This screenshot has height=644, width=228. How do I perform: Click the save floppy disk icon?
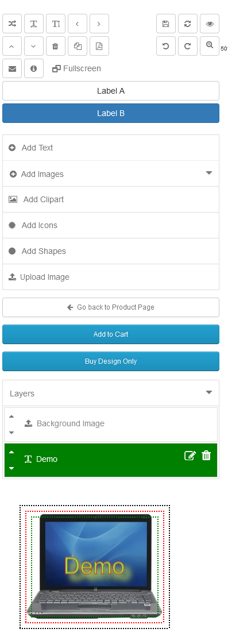tap(166, 24)
